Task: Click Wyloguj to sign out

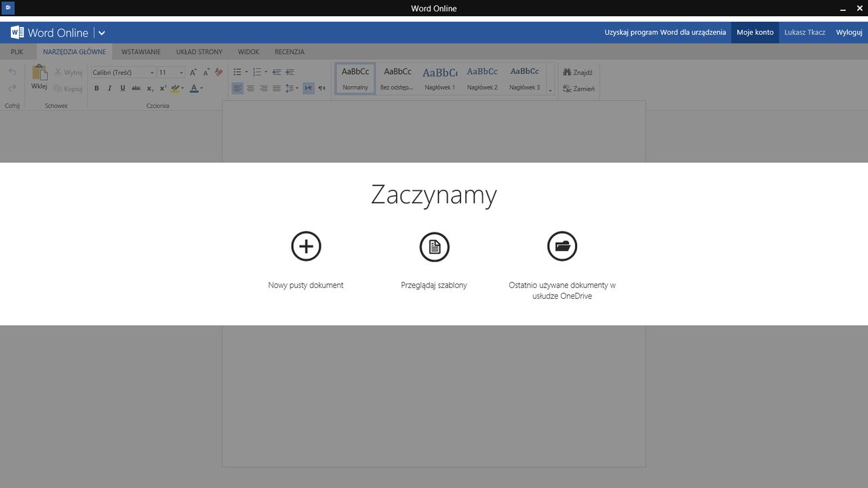Action: pos(849,33)
